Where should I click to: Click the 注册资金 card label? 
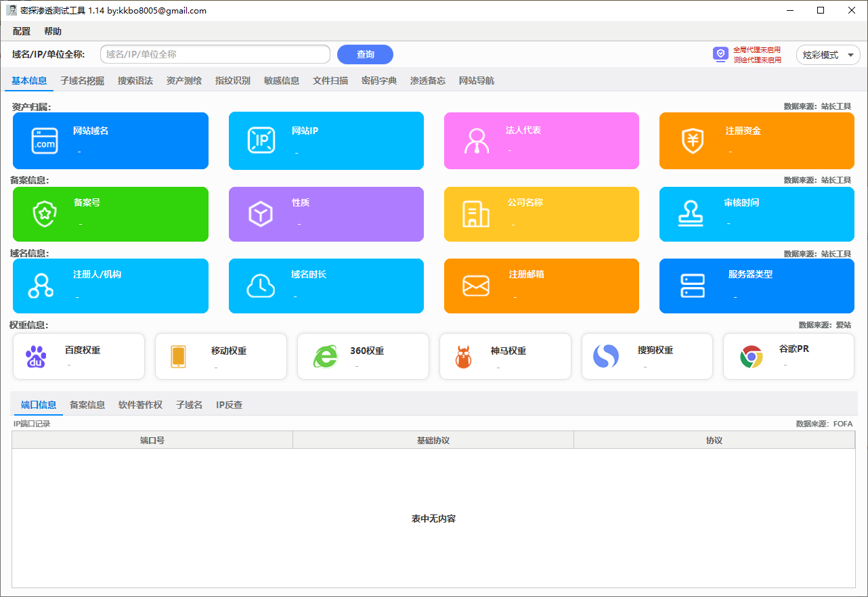click(x=743, y=131)
